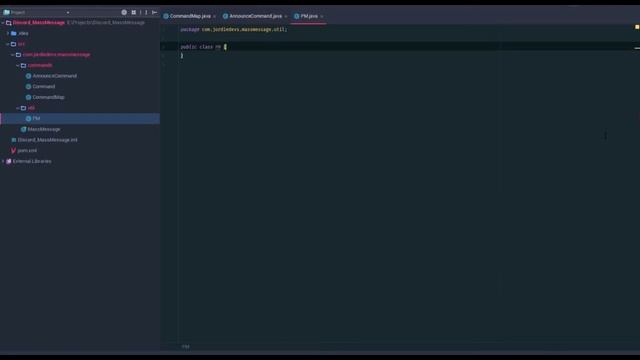Screen dimensions: 640x360
Task: Close the CommandMap.java tab
Action: (214, 16)
